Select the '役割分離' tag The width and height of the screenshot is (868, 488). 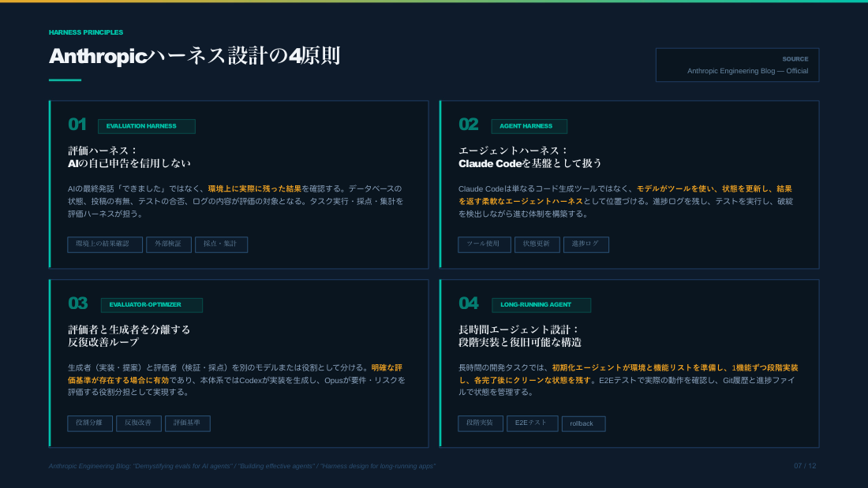click(90, 423)
